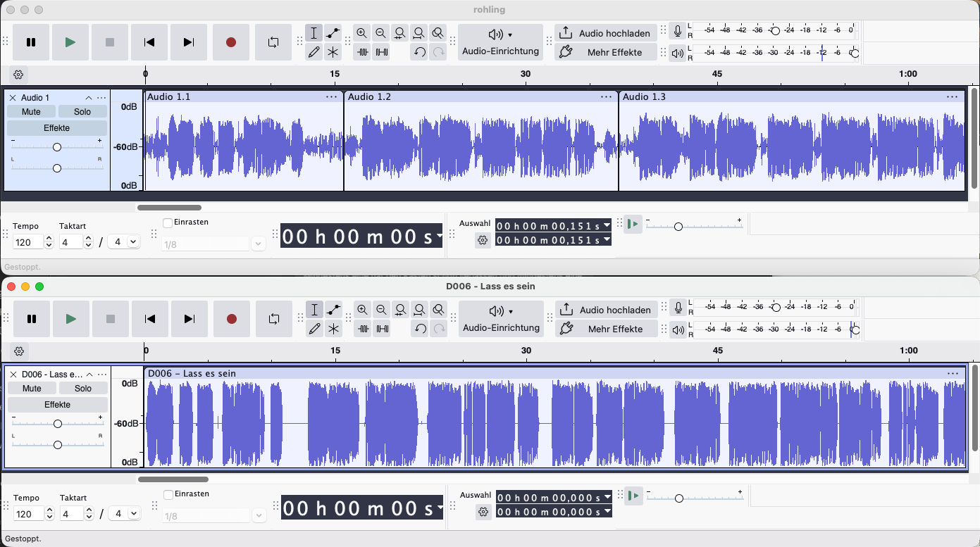The height and width of the screenshot is (547, 980).
Task: Select the Audio 1.2 clip title
Action: 369,97
